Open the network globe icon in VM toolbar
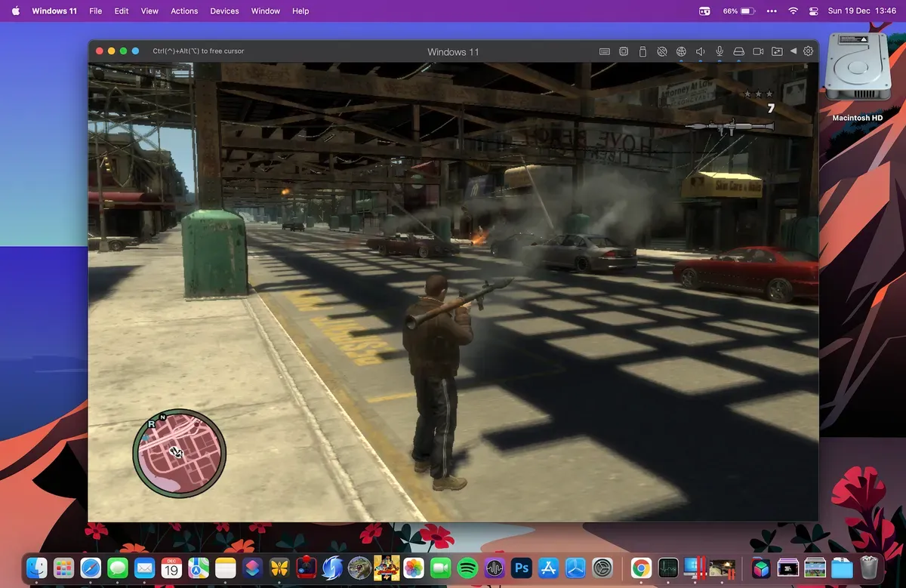 tap(681, 51)
